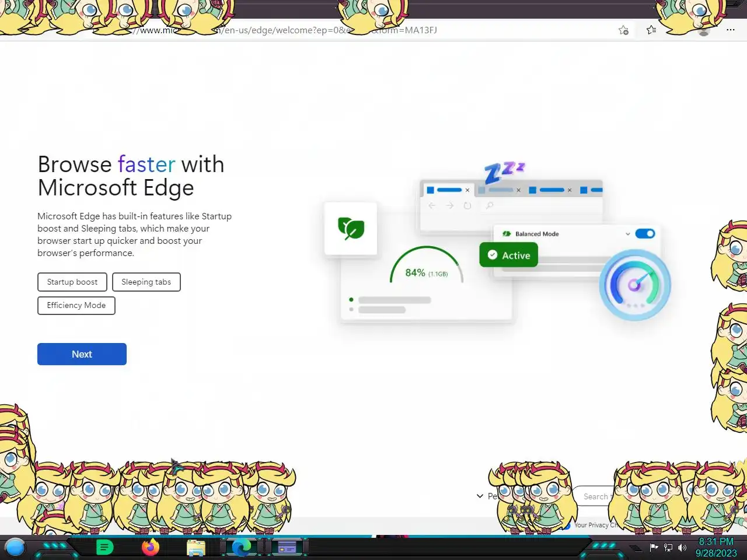Launch Firefox from the taskbar
This screenshot has height=560, width=747.
(x=151, y=547)
